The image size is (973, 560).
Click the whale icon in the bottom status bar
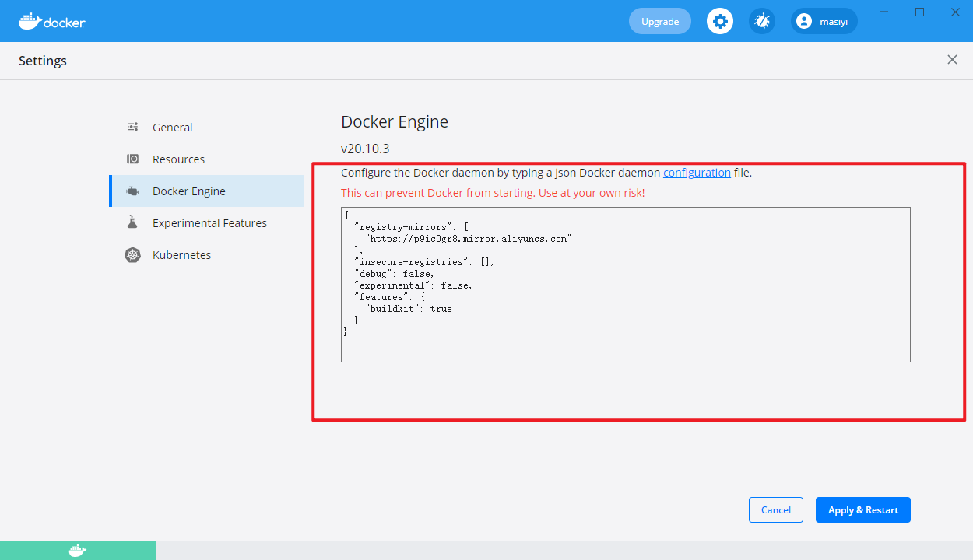tap(78, 551)
